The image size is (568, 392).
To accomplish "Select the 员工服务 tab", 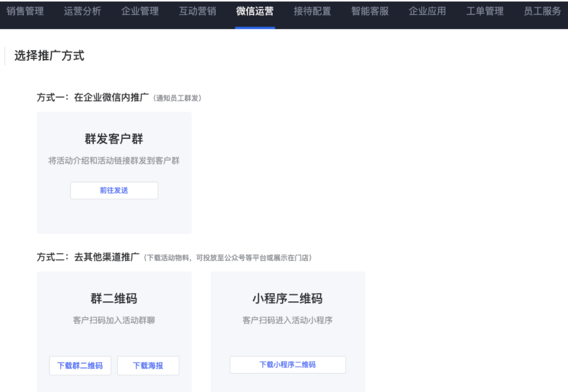I will [x=542, y=12].
